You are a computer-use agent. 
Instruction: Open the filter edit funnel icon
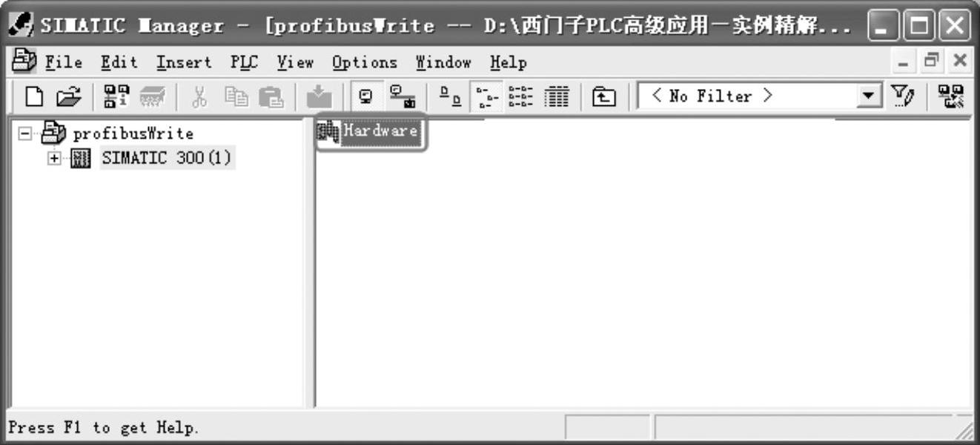(x=901, y=96)
